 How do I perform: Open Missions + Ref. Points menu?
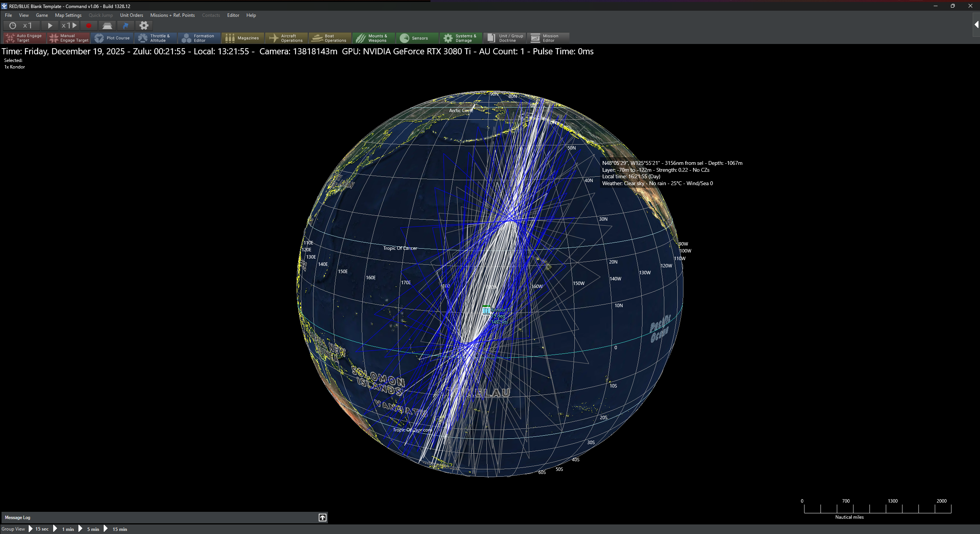(x=172, y=15)
